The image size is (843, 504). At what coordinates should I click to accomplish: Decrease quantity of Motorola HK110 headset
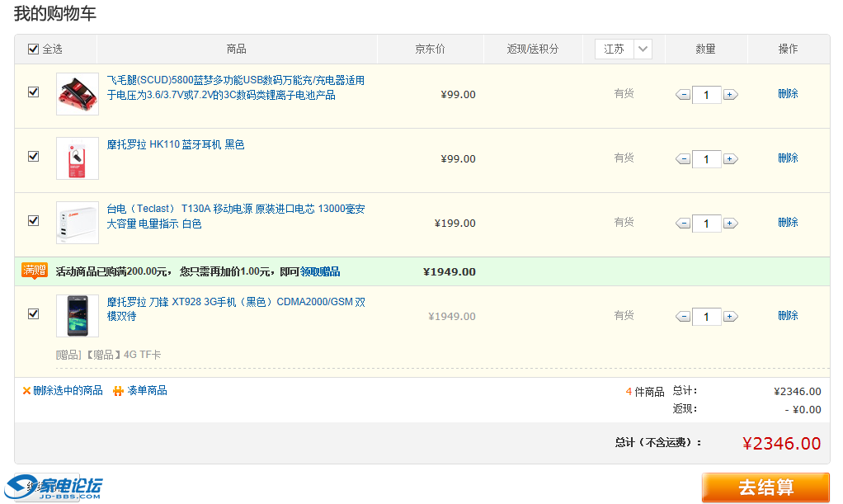click(682, 159)
